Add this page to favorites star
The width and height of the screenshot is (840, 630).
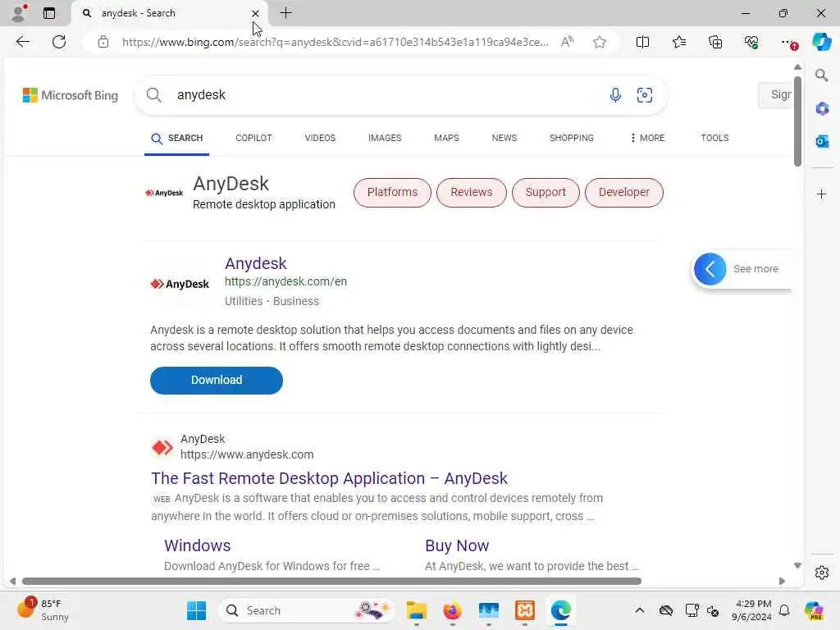tap(600, 42)
